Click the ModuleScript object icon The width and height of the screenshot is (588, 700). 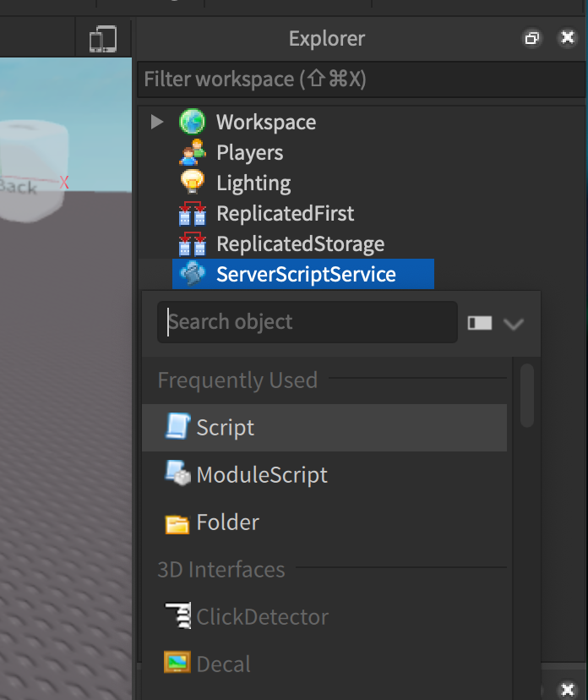177,473
